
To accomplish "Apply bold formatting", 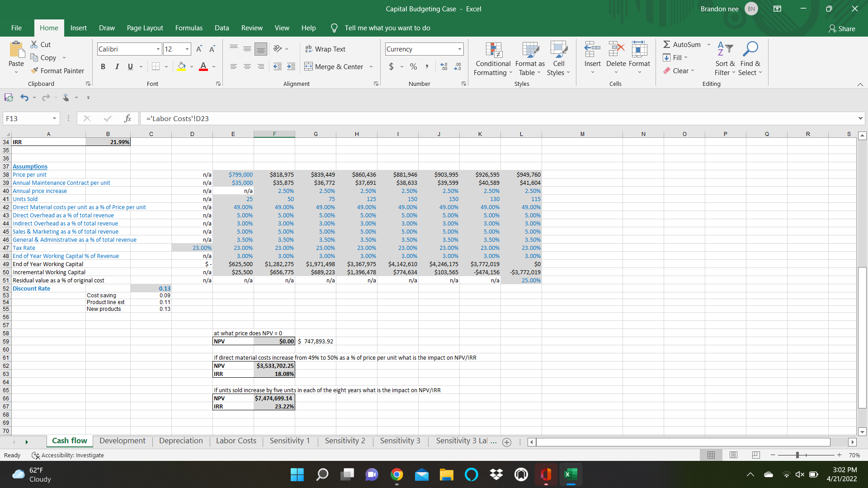I will coord(103,66).
